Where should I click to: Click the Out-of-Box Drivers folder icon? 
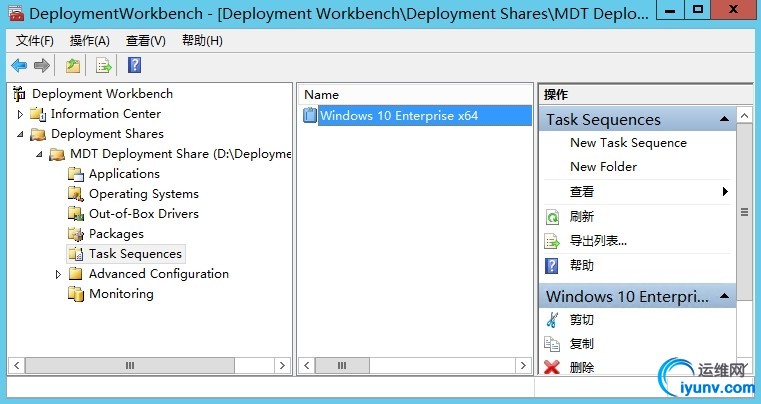(x=76, y=214)
